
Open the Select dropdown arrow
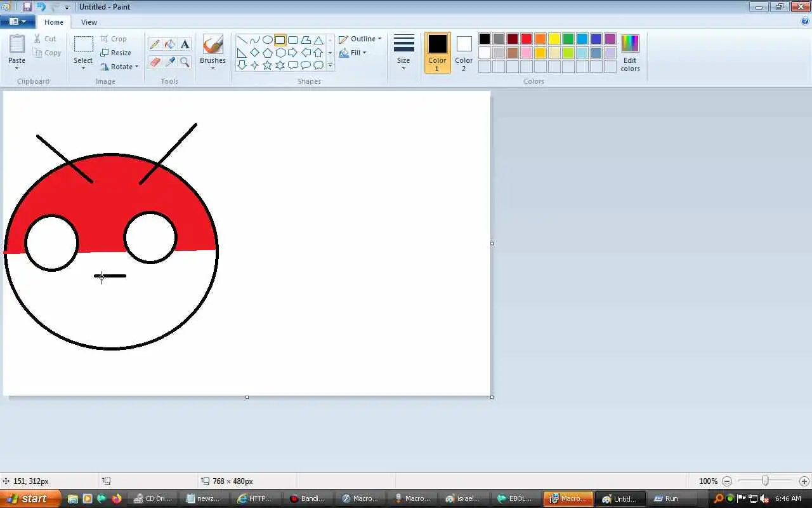click(x=83, y=67)
